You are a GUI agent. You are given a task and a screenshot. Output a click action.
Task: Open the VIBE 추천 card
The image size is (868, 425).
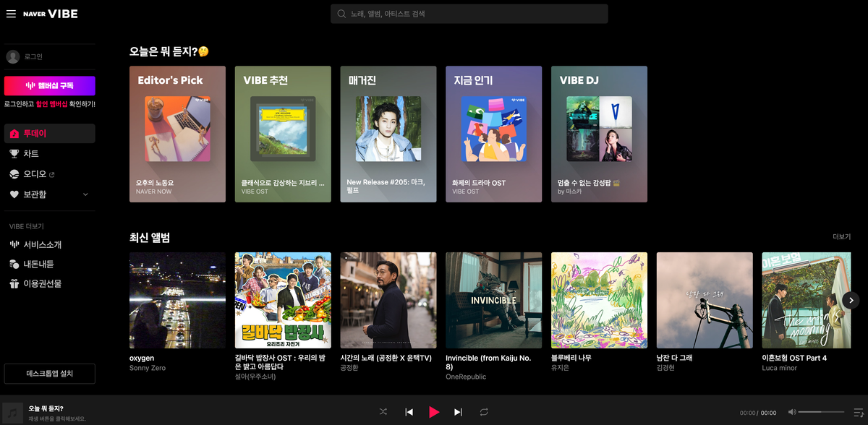click(x=283, y=134)
